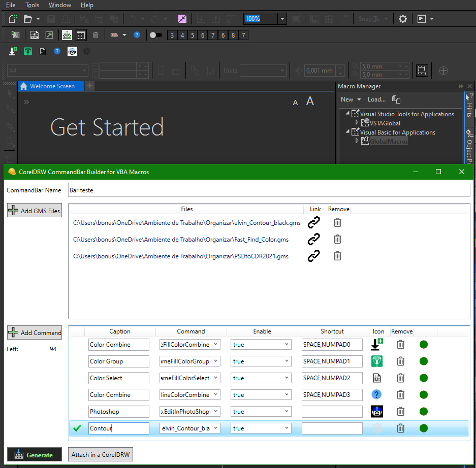Click the XML file icon in custom toolbar
Screen dimensions: 476x468
(35, 35)
